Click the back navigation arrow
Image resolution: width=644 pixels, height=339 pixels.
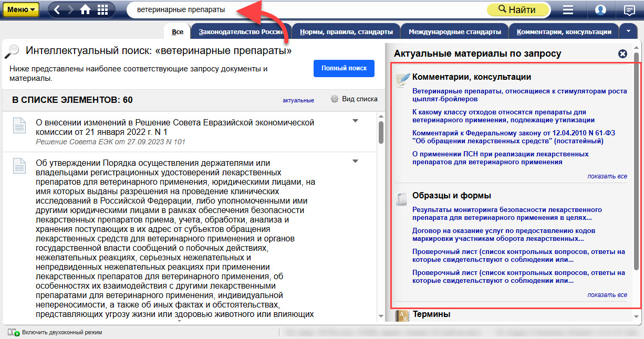[58, 9]
